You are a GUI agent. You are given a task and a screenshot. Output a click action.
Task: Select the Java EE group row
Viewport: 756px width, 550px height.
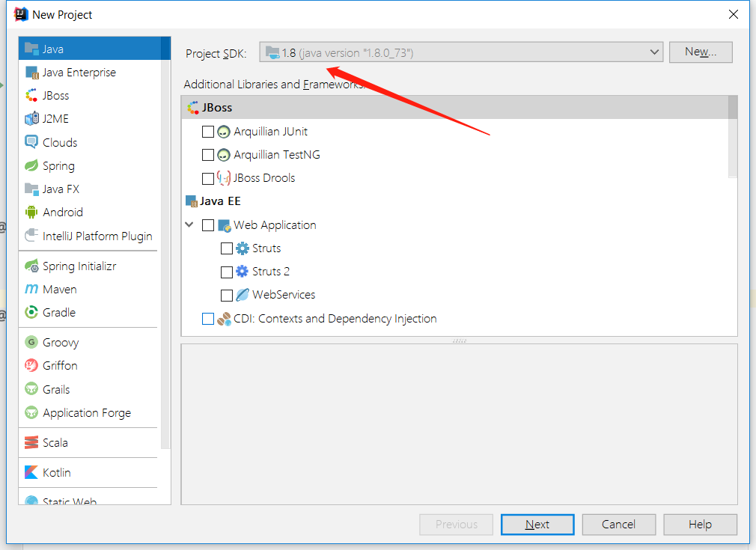454,201
